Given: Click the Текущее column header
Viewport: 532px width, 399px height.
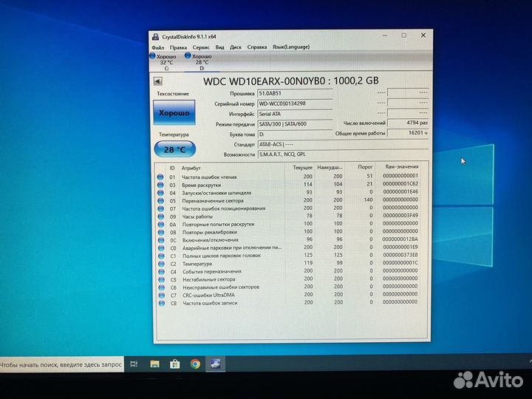Looking at the screenshot, I should click(x=303, y=168).
